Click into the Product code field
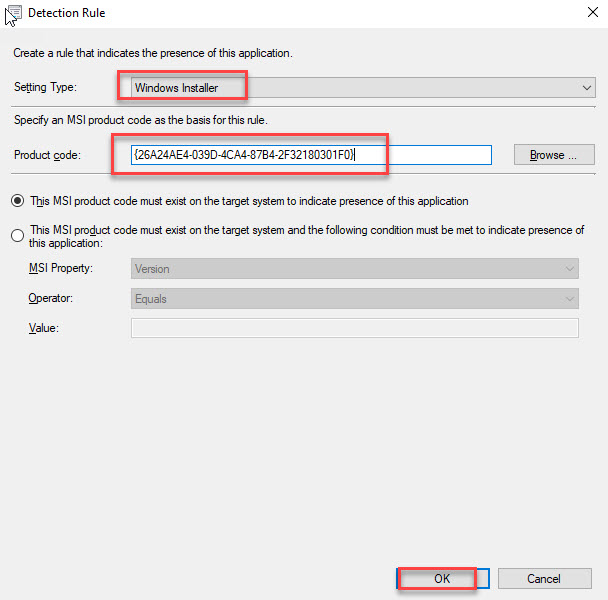Viewport: 608px width, 600px height. click(x=310, y=155)
